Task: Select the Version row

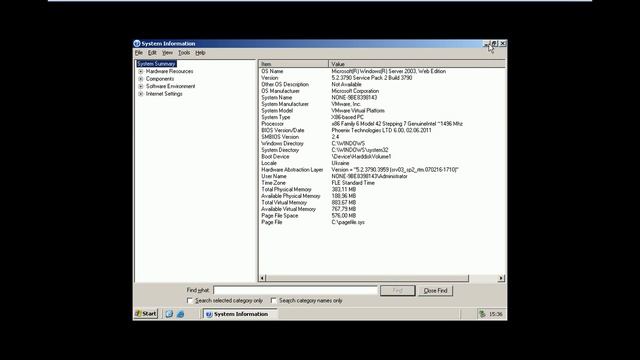Action: pos(382,78)
